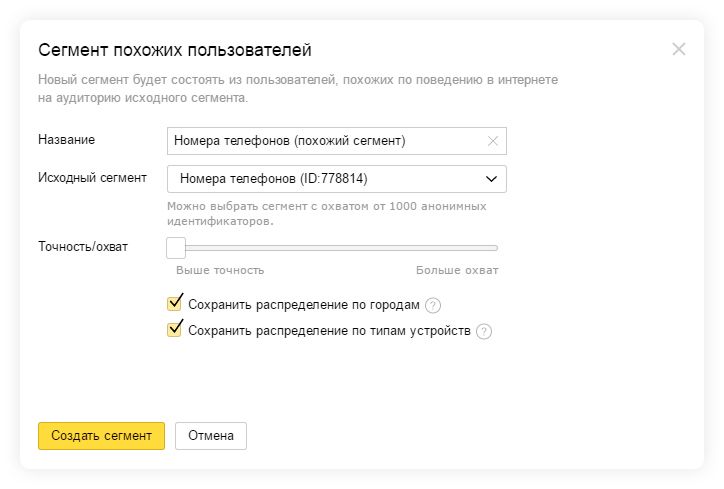This screenshot has width=724, height=489.
Task: Click the dialog title "Сегмент похожих пользователей"
Action: tap(174, 49)
